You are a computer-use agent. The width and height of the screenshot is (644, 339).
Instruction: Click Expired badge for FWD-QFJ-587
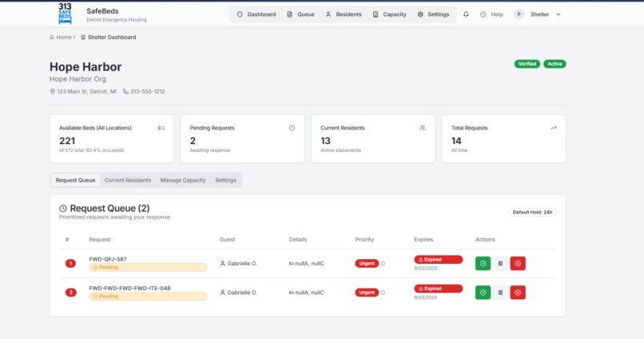438,260
